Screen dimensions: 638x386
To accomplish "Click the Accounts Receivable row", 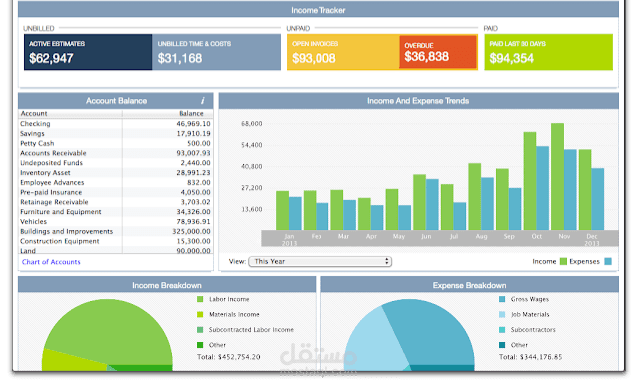I will pos(116,153).
